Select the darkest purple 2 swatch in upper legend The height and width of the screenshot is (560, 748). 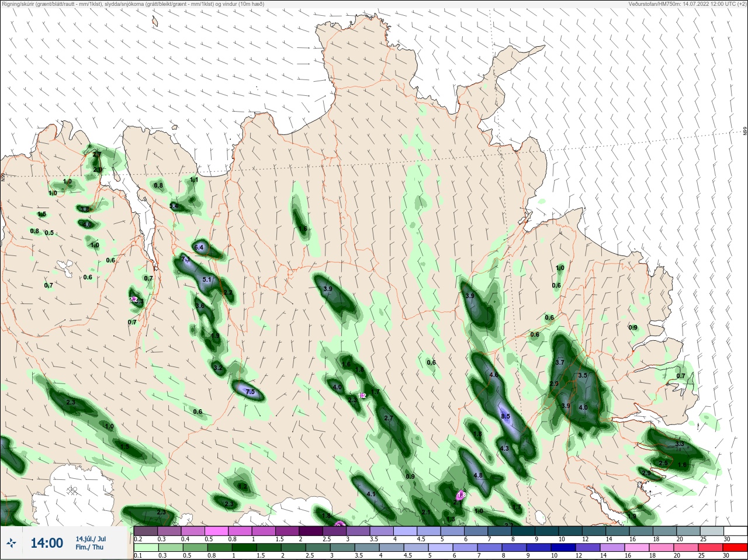click(311, 531)
